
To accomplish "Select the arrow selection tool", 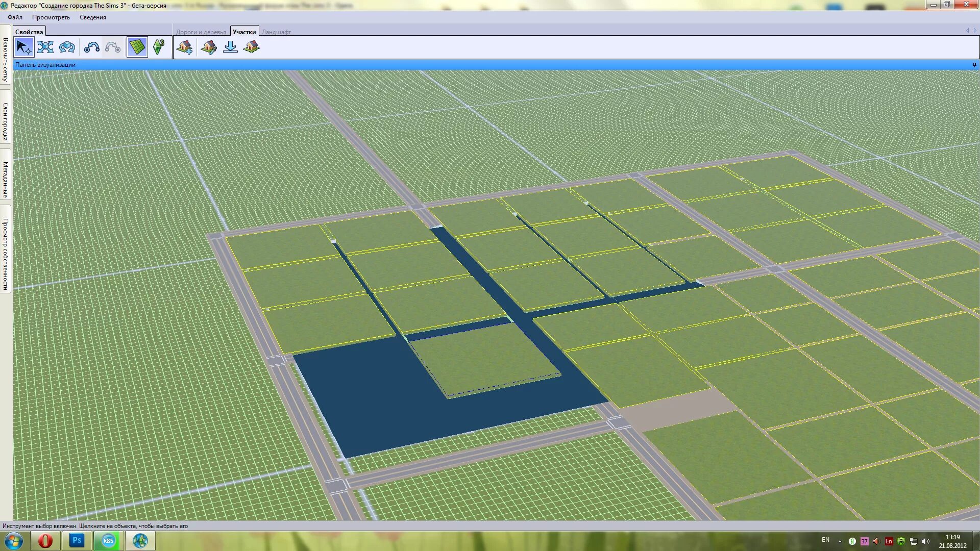I will pos(23,47).
